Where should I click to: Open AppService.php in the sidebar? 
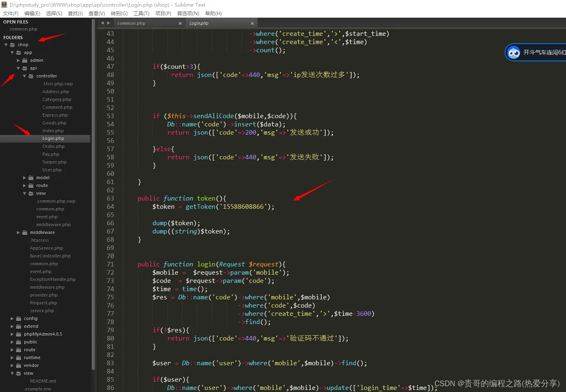(47, 248)
